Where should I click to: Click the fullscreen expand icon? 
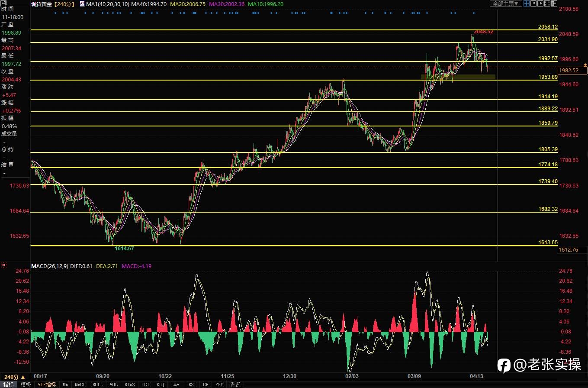[x=547, y=3]
